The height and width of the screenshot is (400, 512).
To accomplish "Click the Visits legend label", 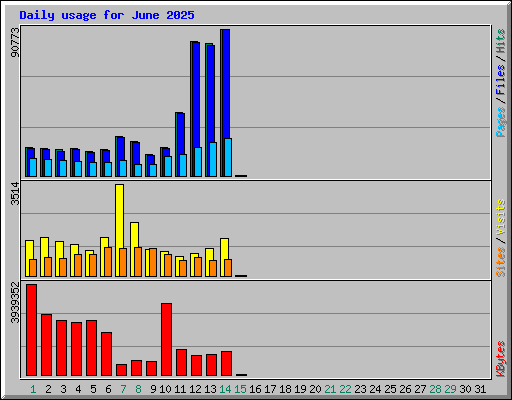I will pyautogui.click(x=500, y=217).
